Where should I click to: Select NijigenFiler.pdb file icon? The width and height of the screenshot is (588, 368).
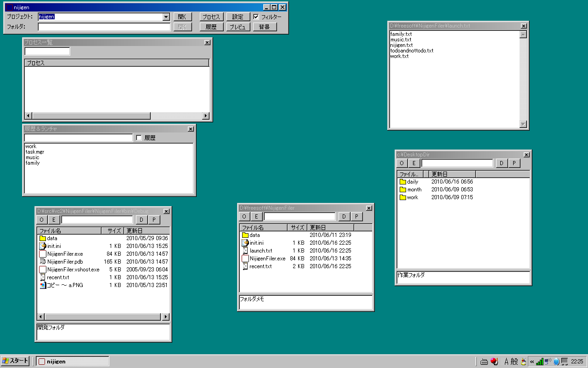(x=43, y=262)
